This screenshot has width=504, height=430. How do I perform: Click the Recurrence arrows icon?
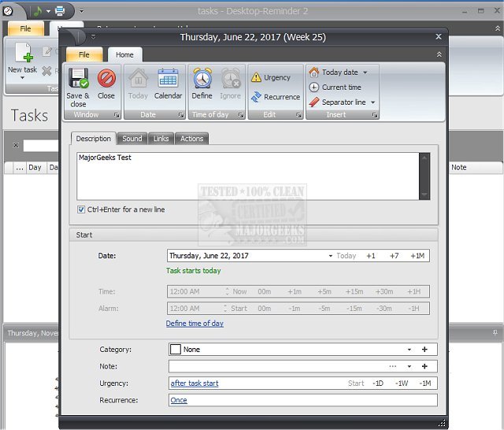pyautogui.click(x=256, y=97)
